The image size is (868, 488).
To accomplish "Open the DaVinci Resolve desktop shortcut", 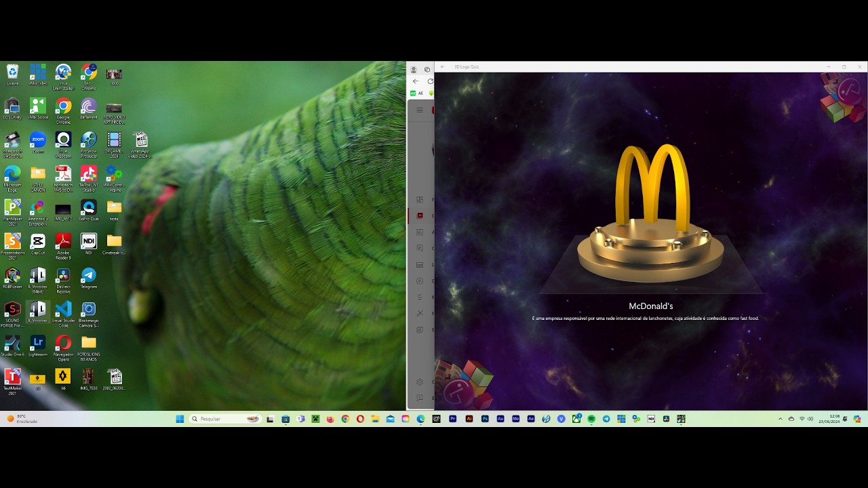I will point(63,279).
